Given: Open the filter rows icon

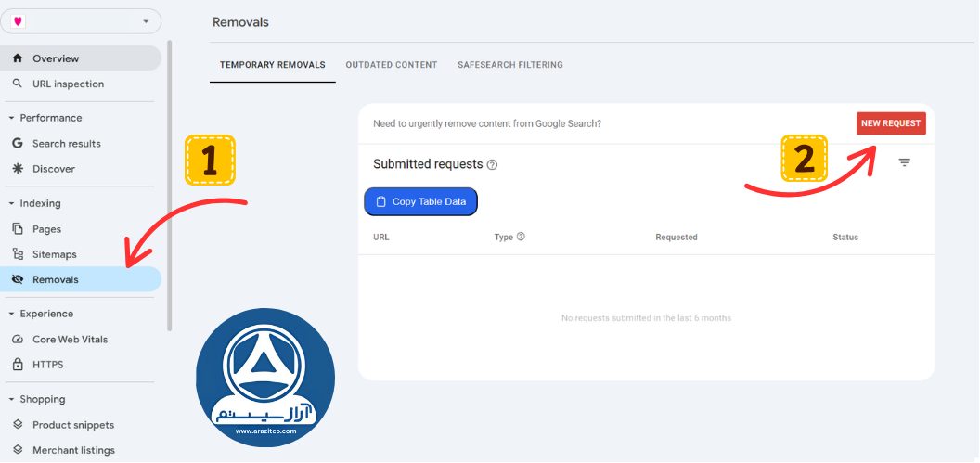Looking at the screenshot, I should [x=904, y=163].
